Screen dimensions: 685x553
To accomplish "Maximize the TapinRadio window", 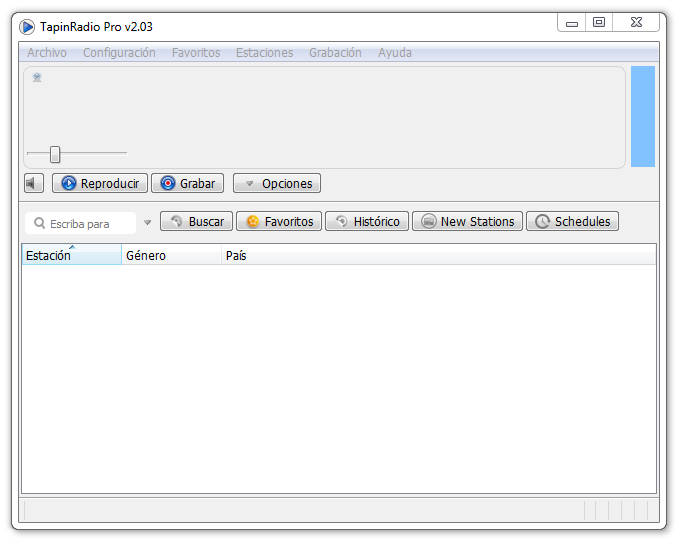I will pyautogui.click(x=599, y=23).
